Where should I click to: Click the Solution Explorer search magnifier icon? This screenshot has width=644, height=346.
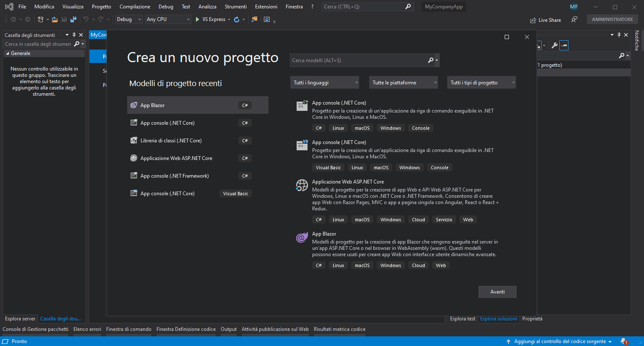pos(622,55)
